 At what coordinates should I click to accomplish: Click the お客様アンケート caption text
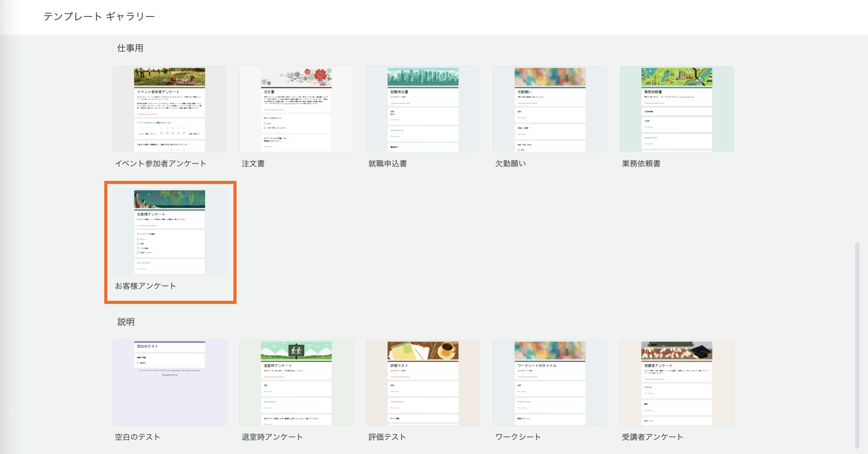[145, 286]
